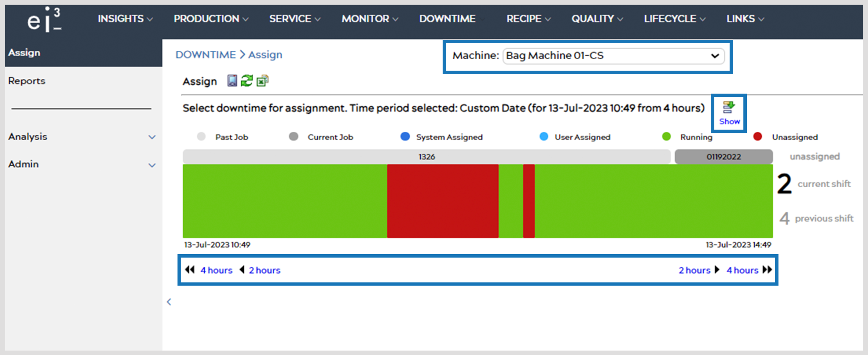Image resolution: width=868 pixels, height=355 pixels.
Task: Open the INSIGHTS menu
Action: tap(125, 19)
